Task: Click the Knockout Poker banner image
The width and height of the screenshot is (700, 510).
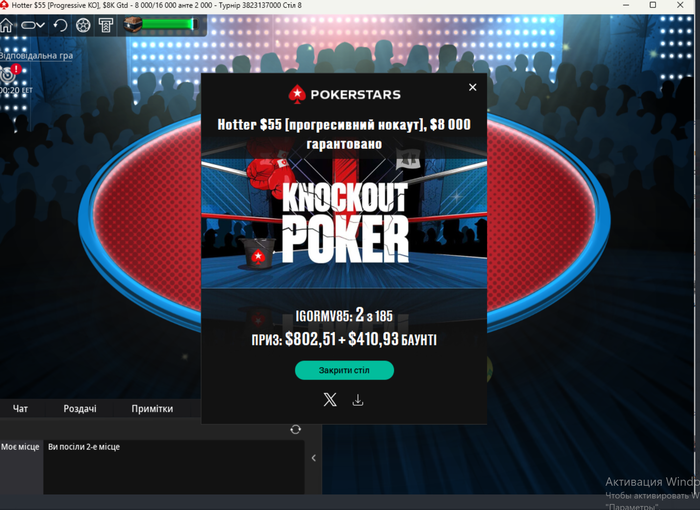Action: pyautogui.click(x=344, y=220)
